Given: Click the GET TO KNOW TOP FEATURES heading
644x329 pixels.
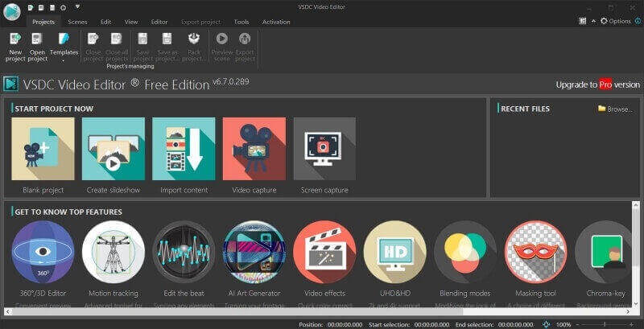Looking at the screenshot, I should 68,212.
